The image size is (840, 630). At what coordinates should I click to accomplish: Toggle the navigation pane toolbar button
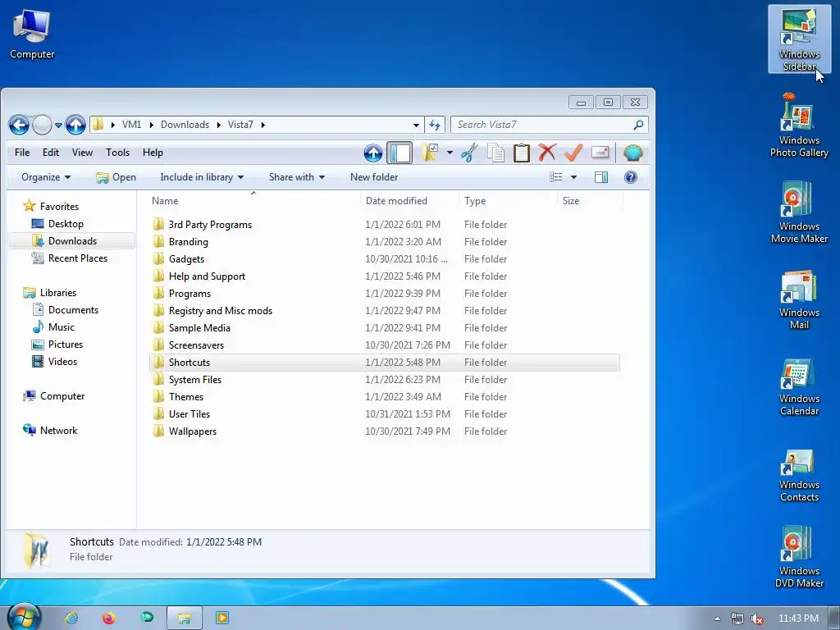pyautogui.click(x=399, y=153)
